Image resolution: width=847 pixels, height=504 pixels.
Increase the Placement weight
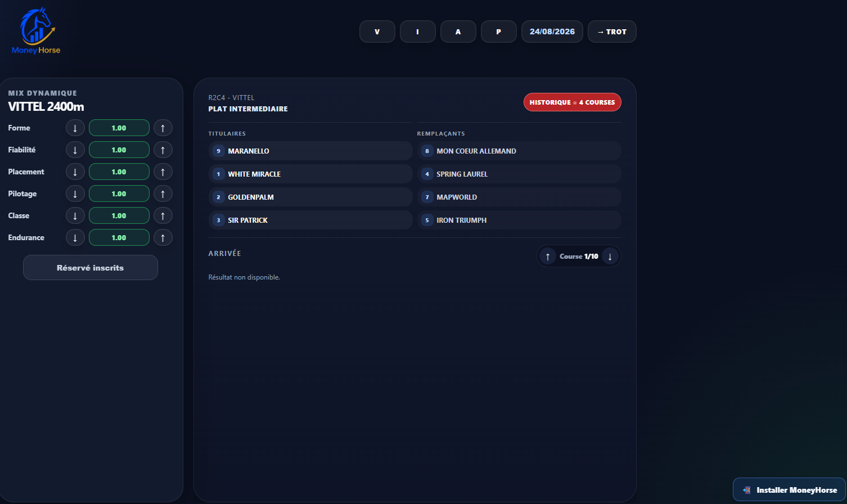[x=163, y=172]
